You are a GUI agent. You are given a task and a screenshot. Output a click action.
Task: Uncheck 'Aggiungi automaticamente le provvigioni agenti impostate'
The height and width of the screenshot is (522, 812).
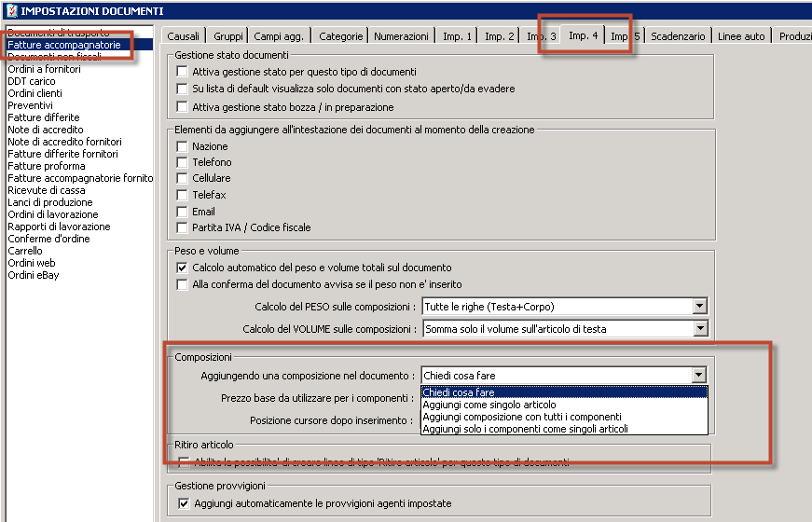(x=184, y=503)
